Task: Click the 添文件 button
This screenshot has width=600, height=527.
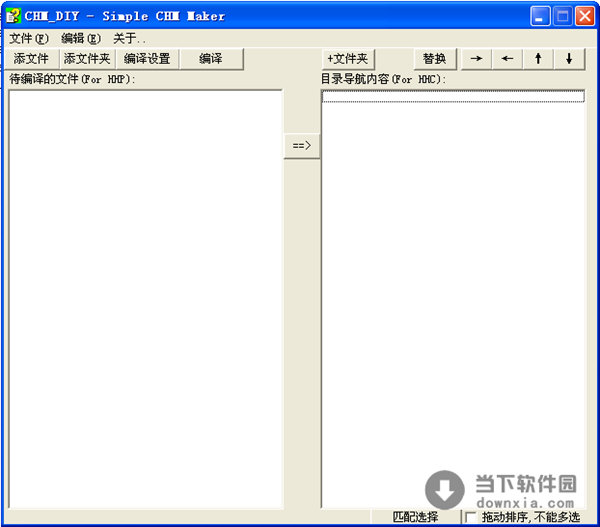Action: tap(31, 59)
